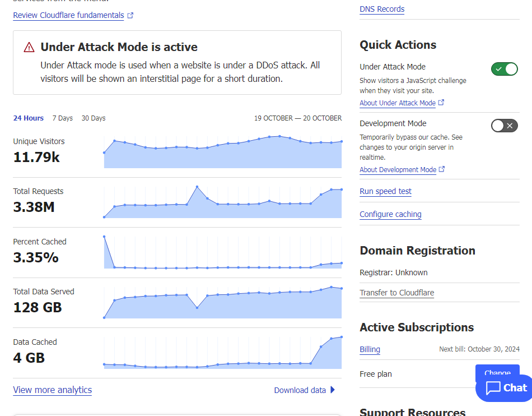The image size is (532, 416).
Task: Click Download data link
Action: point(300,390)
